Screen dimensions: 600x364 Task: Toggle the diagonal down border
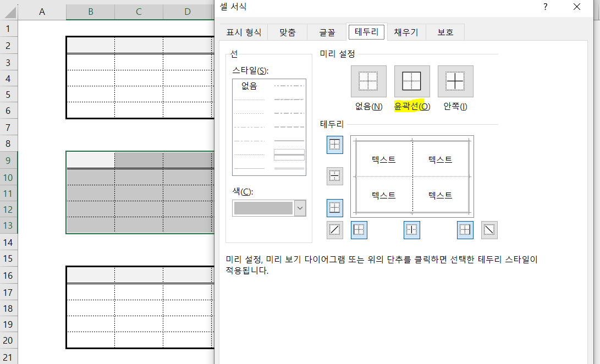[x=489, y=230]
